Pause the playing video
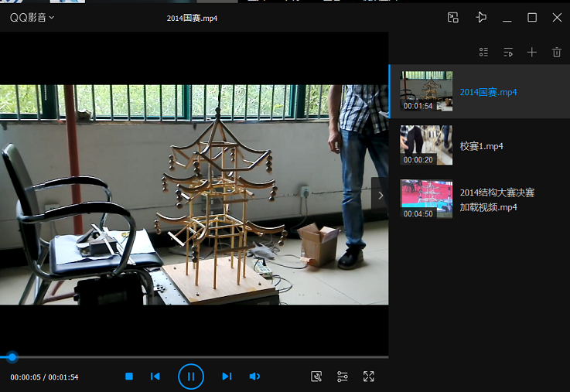Viewport: 570px width, 392px height. pos(190,377)
